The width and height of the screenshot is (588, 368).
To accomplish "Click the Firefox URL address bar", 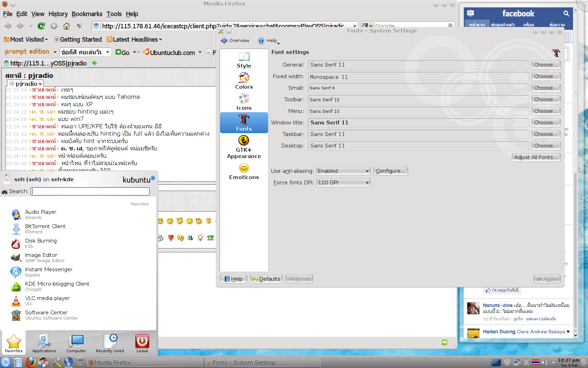I will (x=224, y=26).
